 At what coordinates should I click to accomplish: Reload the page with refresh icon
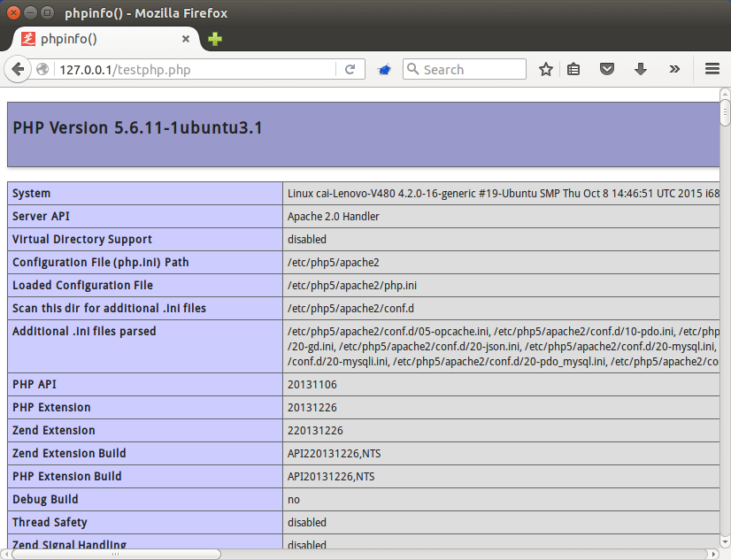pos(350,69)
